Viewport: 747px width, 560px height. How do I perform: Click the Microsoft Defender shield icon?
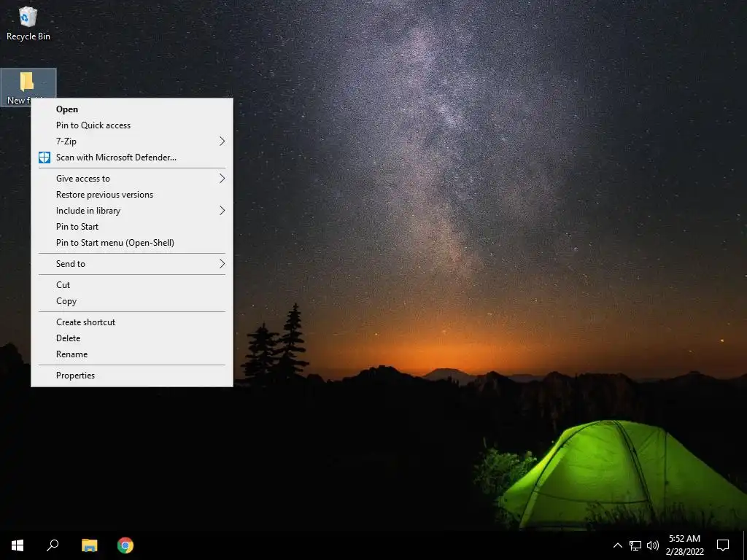click(x=44, y=157)
